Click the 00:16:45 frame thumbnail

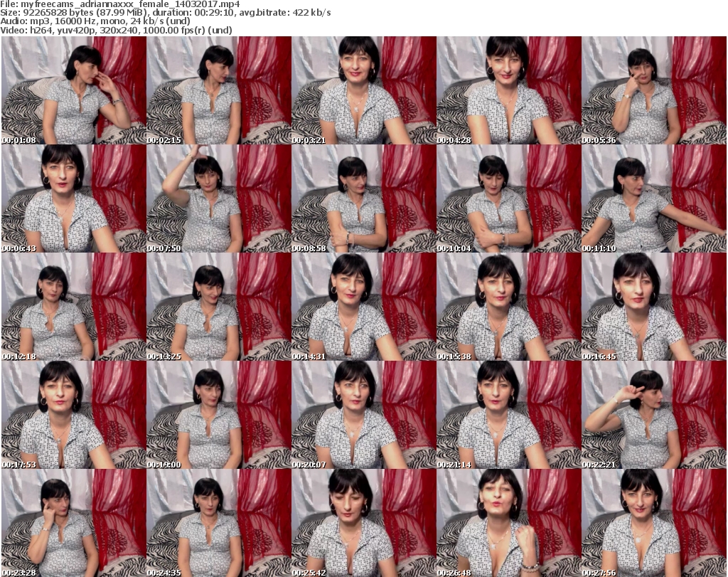coord(654,307)
